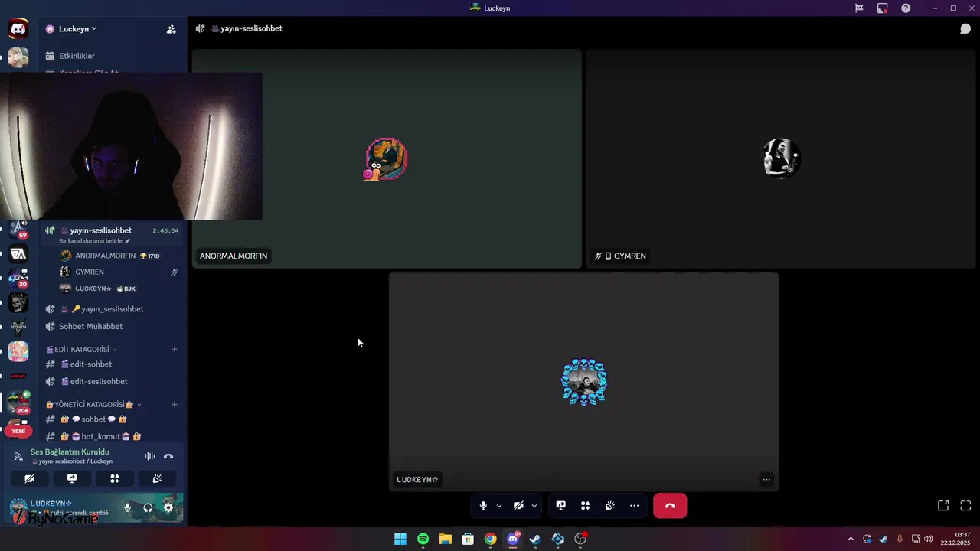
Task: Deafen using the headphones icon
Action: (x=148, y=507)
